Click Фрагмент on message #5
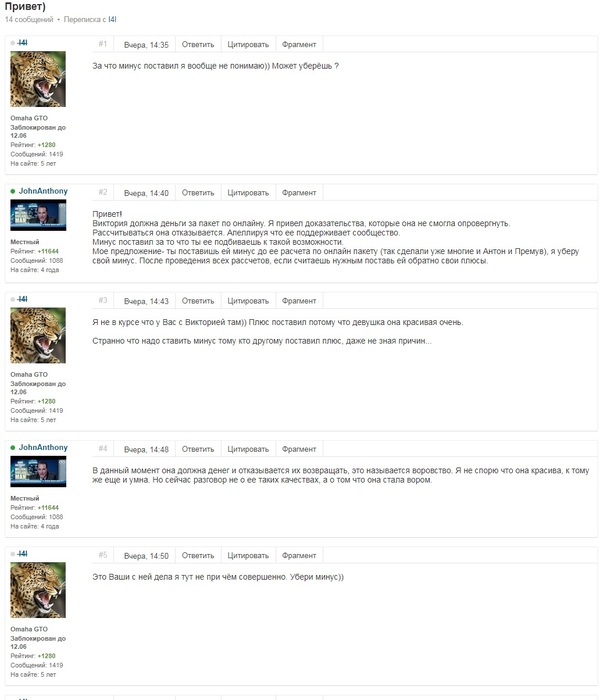Viewport: 600px width, 700px height. [299, 556]
